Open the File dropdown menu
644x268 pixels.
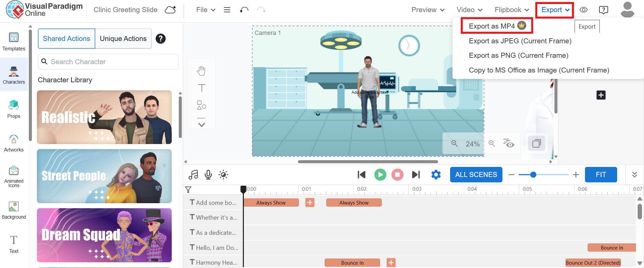tap(206, 10)
